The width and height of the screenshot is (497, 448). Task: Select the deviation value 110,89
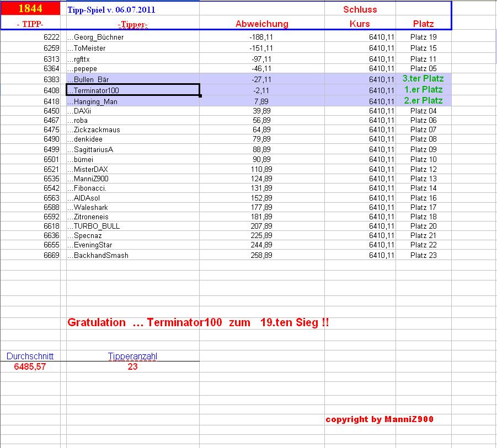(261, 169)
